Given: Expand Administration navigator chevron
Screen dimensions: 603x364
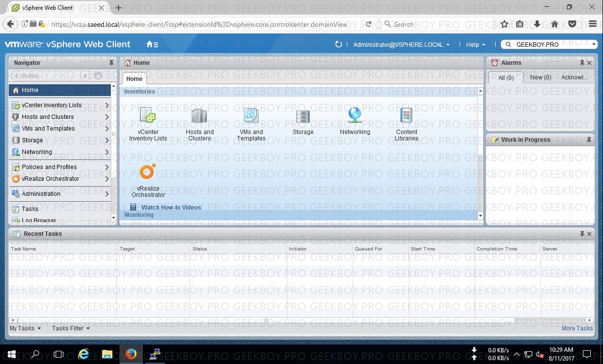Looking at the screenshot, I should 107,194.
